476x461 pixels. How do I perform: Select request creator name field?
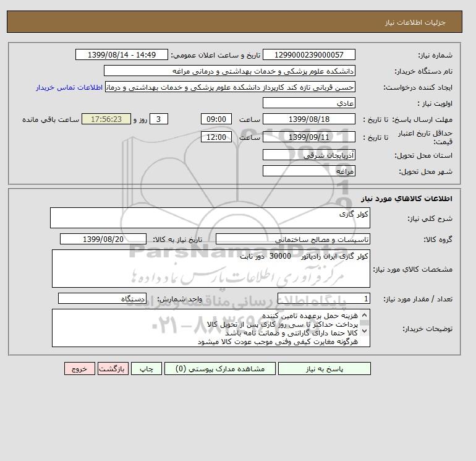tap(230, 87)
